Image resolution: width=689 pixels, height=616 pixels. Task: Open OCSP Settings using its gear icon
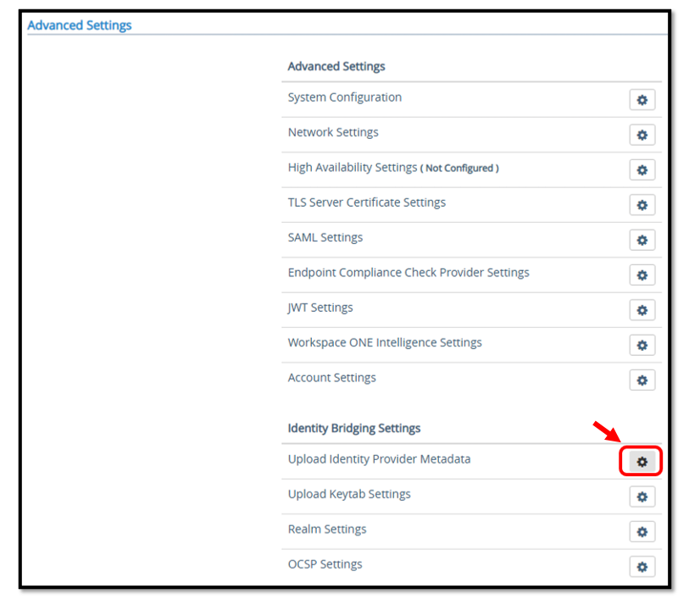point(642,567)
